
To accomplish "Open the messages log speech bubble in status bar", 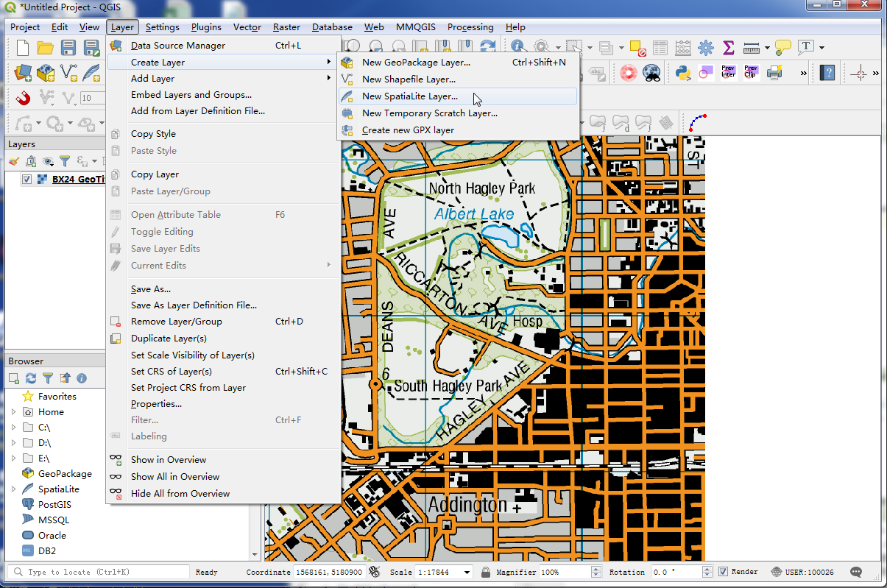I will pyautogui.click(x=856, y=572).
